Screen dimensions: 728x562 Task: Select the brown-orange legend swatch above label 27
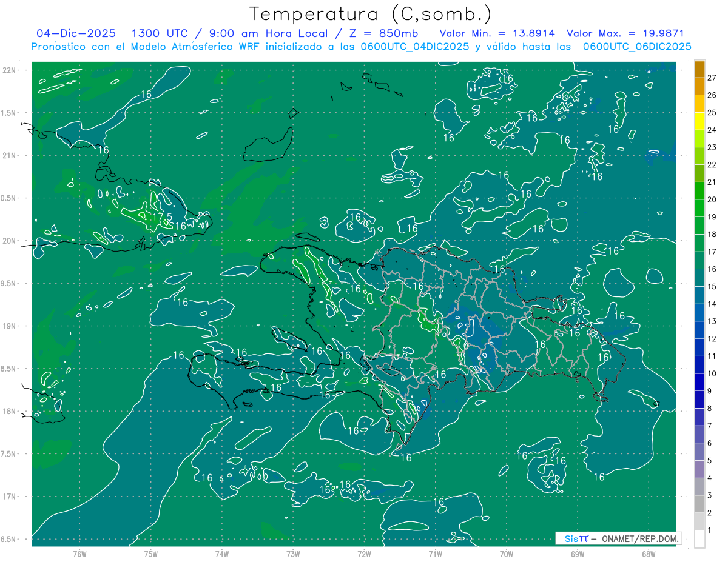[699, 69]
